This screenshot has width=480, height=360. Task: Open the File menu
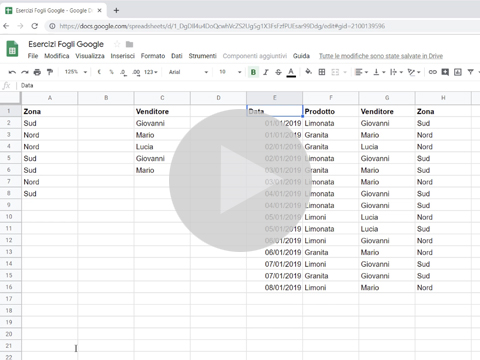click(x=33, y=56)
